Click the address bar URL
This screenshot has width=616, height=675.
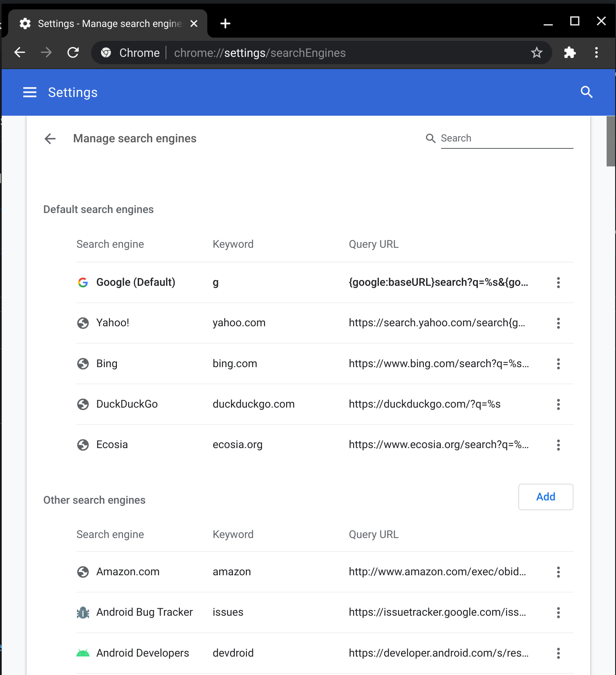tap(260, 53)
